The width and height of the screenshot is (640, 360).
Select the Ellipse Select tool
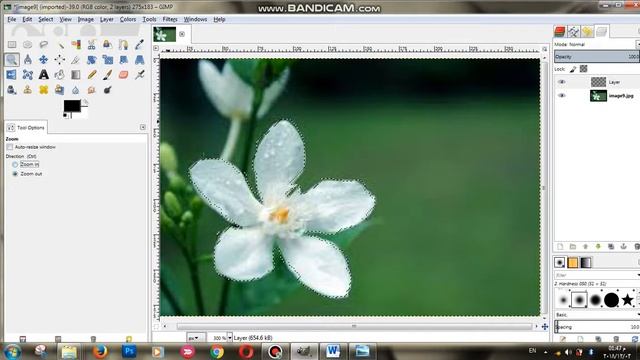(x=27, y=44)
